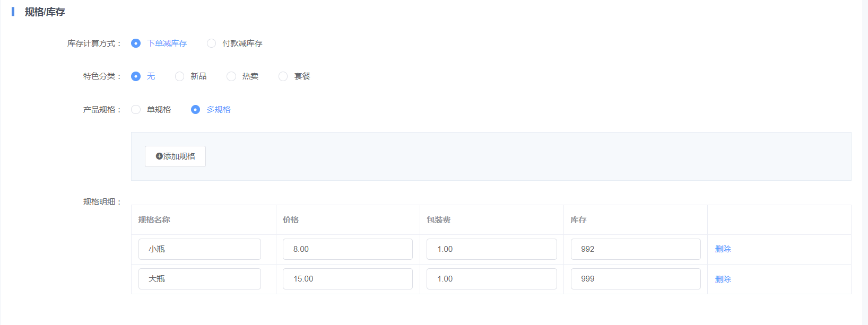Click 大瓶 packaging fee field

[491, 279]
